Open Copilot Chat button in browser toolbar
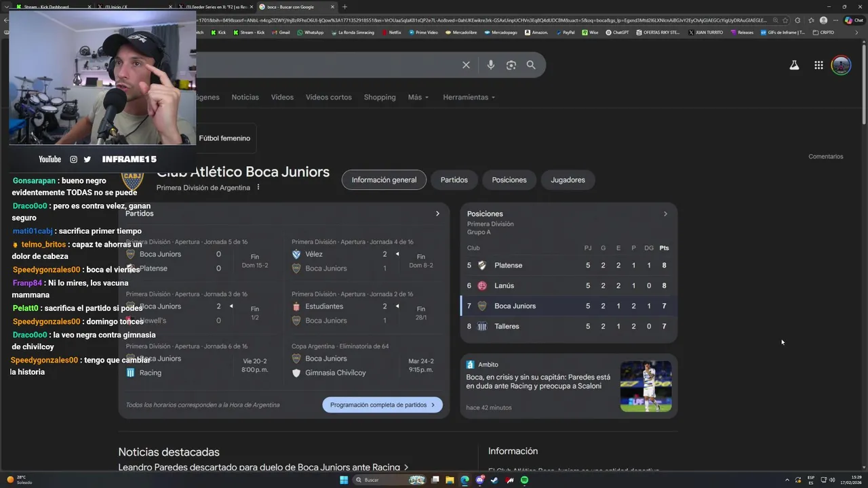868x488 pixels. 854,20
